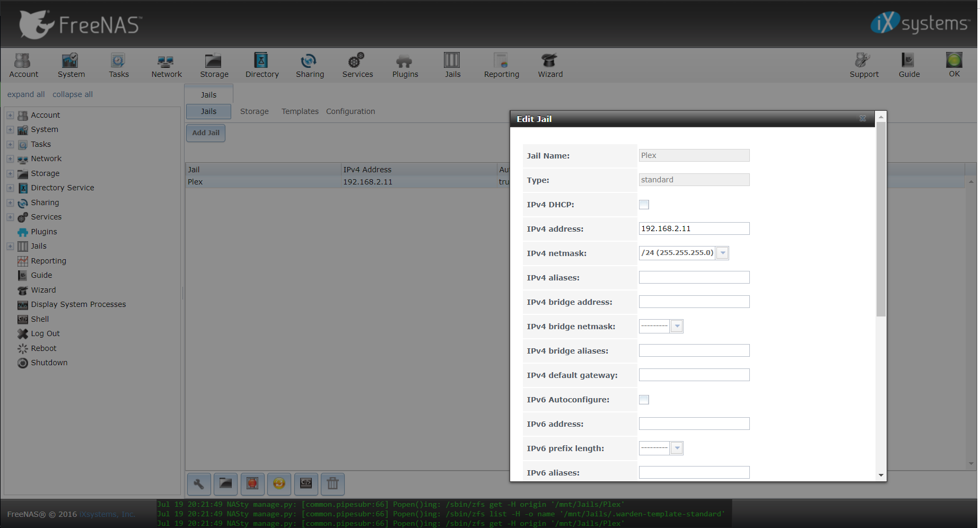
Task: Click the green OK alert status icon
Action: point(954,60)
